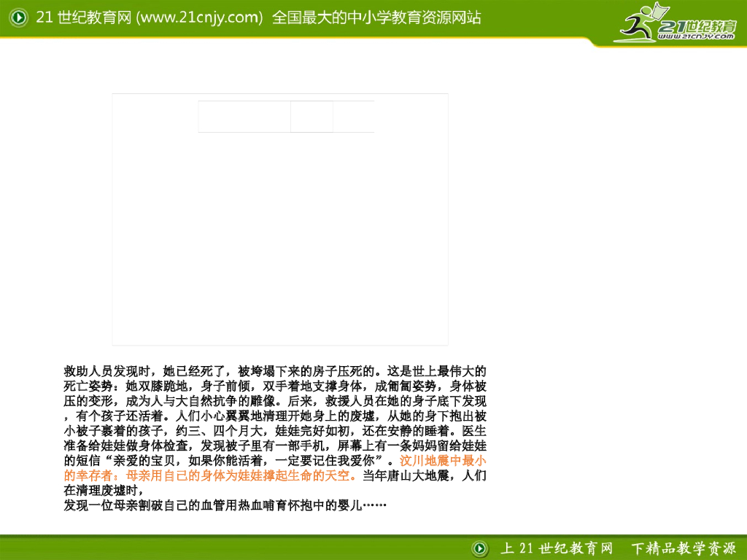The height and width of the screenshot is (560, 747).
Task: Click the last line 发现一位母亲割破自己的血管
Action: point(225,505)
